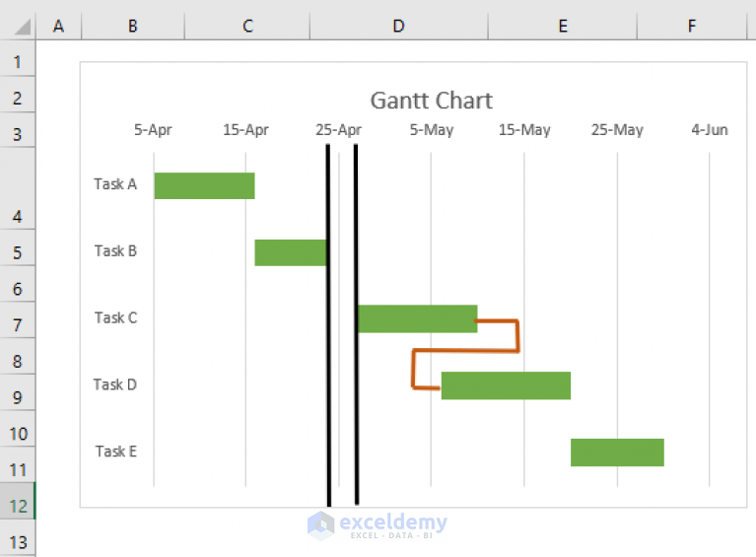Select row 7 header

point(18,324)
